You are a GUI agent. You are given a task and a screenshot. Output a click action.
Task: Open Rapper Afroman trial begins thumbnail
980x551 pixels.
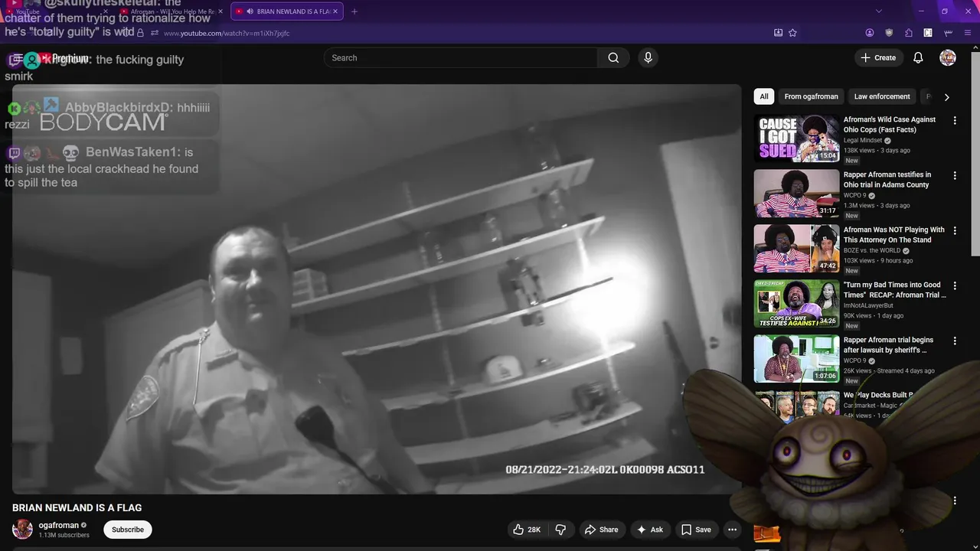tap(796, 359)
